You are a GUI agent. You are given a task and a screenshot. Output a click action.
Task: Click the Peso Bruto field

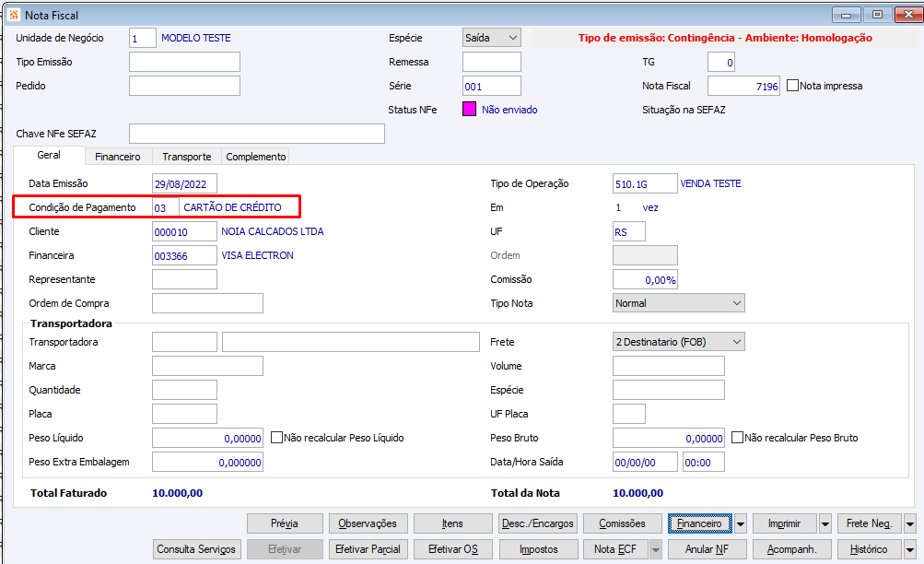point(669,438)
